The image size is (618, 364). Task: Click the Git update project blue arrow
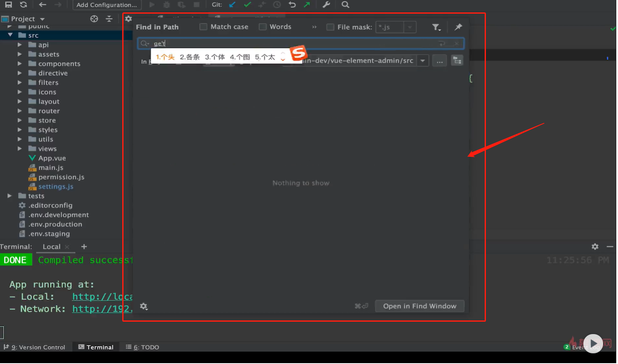pos(232,5)
